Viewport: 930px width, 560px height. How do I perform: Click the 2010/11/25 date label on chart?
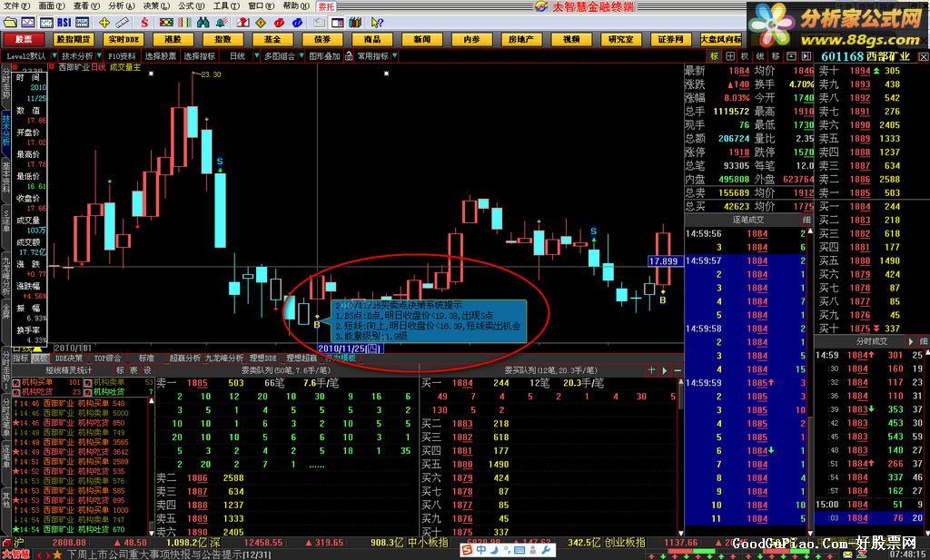(350, 349)
